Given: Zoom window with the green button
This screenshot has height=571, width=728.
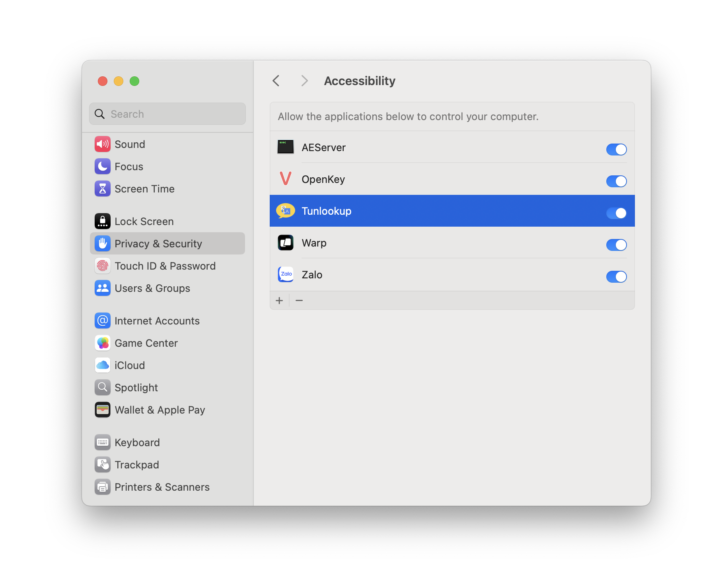Looking at the screenshot, I should pyautogui.click(x=134, y=81).
